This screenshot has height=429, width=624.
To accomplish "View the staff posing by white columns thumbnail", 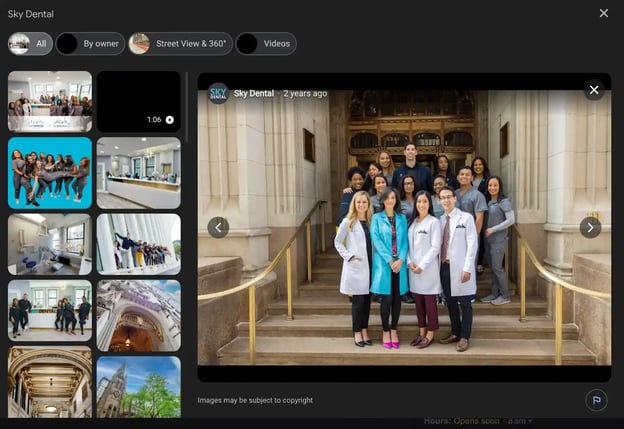I will point(139,244).
